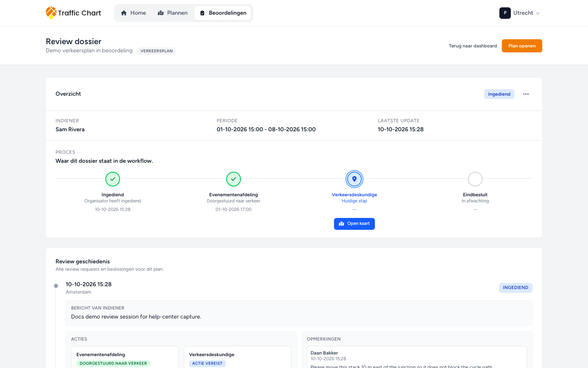Click the Docs demo review session message
588x368 pixels.
(x=136, y=317)
